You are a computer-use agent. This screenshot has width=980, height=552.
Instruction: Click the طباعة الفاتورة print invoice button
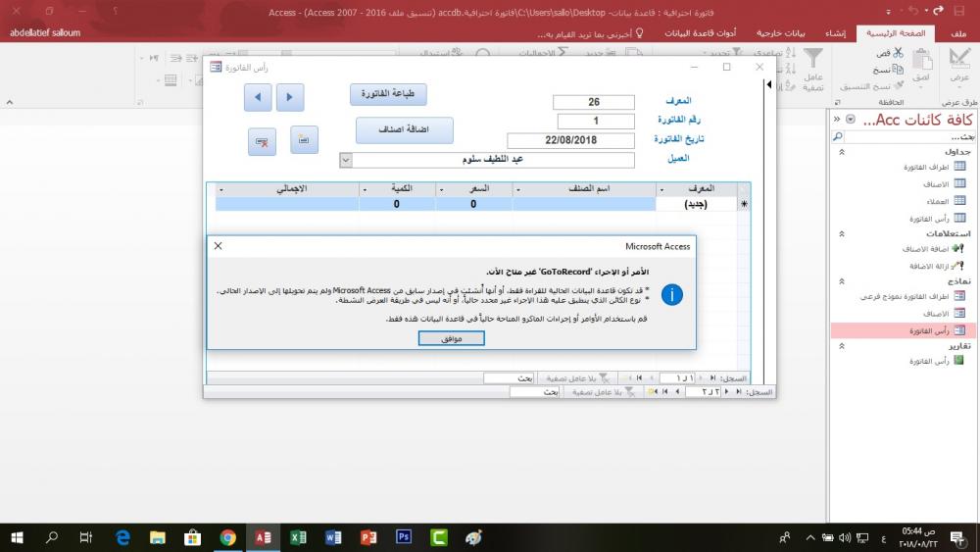pos(388,94)
